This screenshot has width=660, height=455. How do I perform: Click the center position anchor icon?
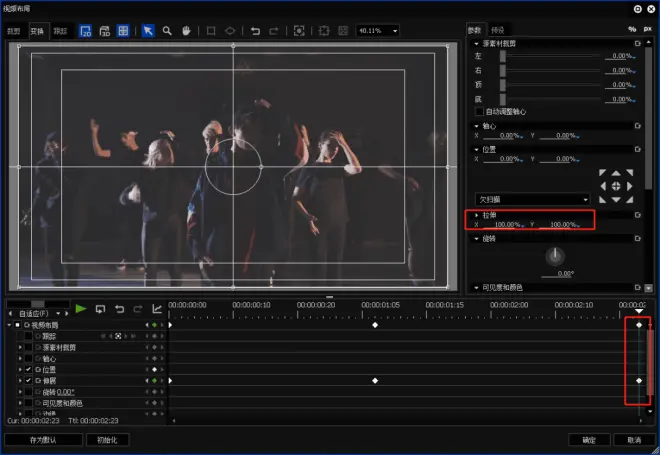click(616, 186)
